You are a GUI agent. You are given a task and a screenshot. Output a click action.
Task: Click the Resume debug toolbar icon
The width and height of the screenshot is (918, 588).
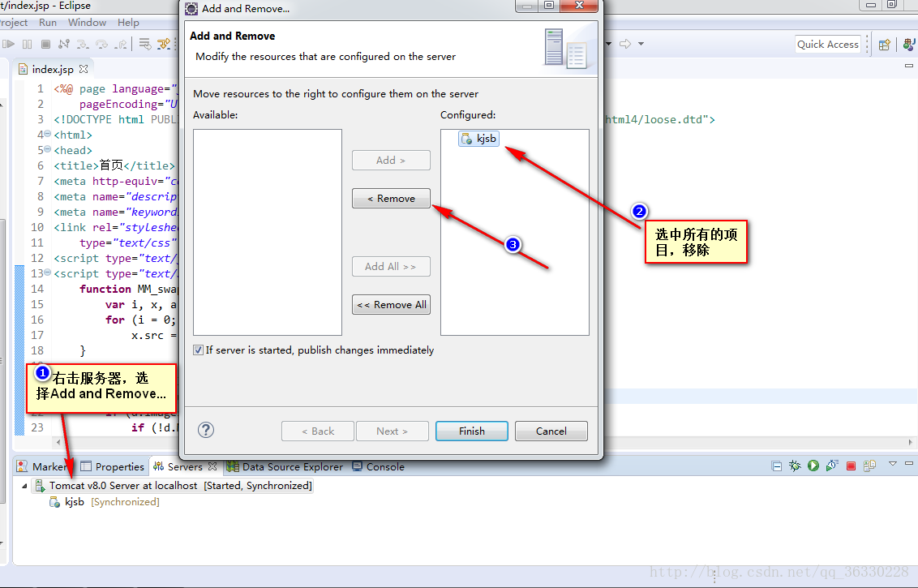pyautogui.click(x=9, y=44)
